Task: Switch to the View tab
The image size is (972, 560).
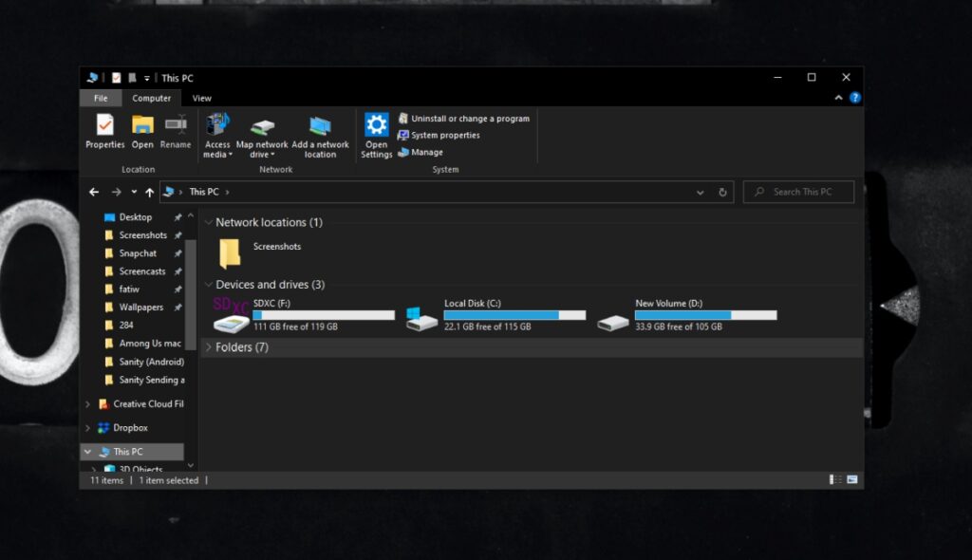Action: 201,98
